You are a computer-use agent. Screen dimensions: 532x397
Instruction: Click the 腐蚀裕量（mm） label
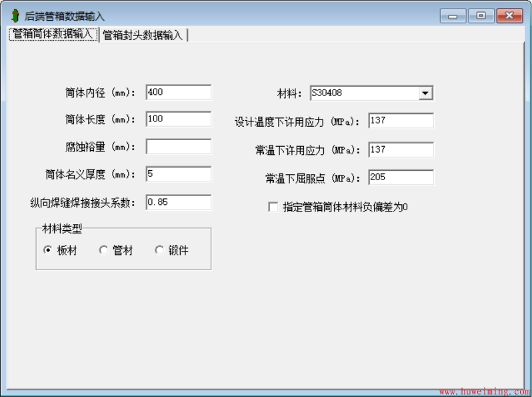pos(100,147)
